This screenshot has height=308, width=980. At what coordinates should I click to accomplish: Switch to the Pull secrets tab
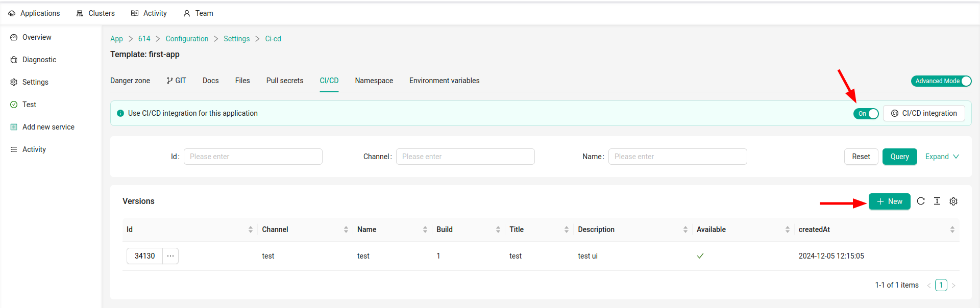[x=284, y=81]
